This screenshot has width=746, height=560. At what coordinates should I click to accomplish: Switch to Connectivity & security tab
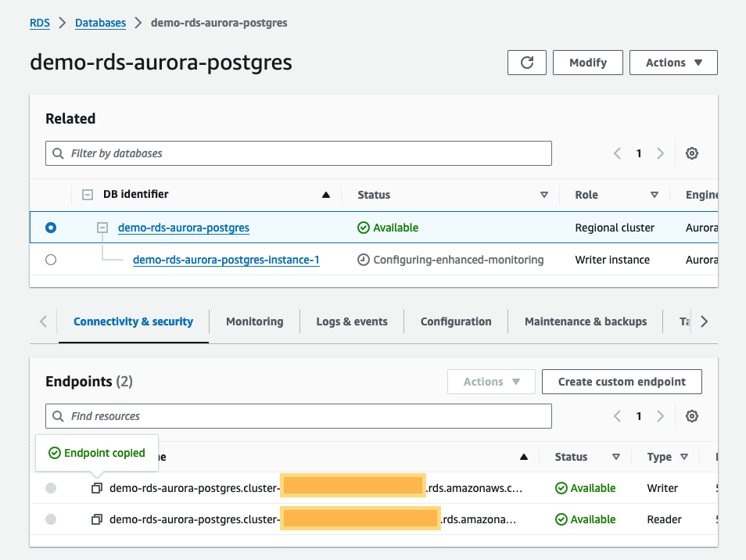pyautogui.click(x=133, y=321)
